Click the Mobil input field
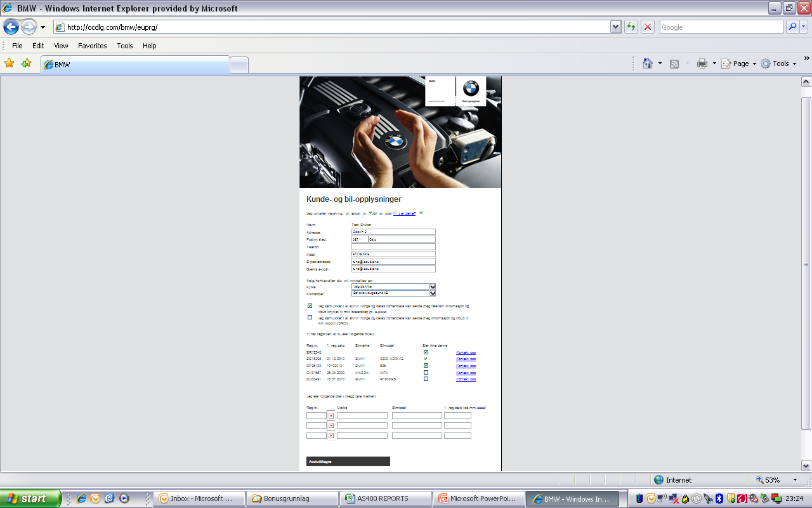812x508 pixels. coord(393,254)
